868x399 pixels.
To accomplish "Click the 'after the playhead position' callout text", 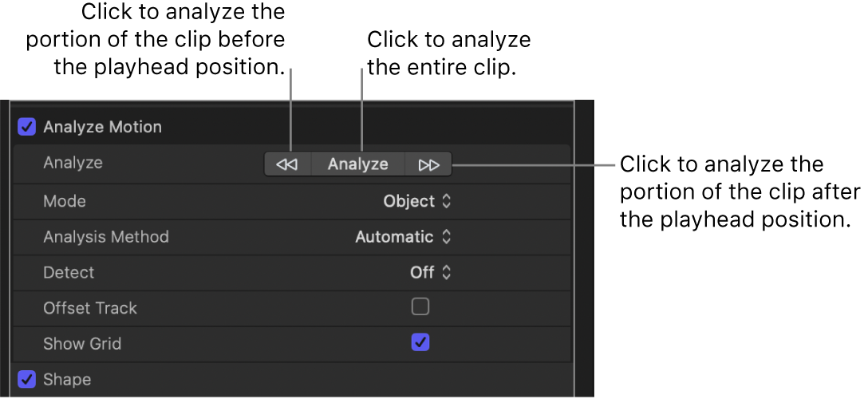I will click(x=740, y=192).
